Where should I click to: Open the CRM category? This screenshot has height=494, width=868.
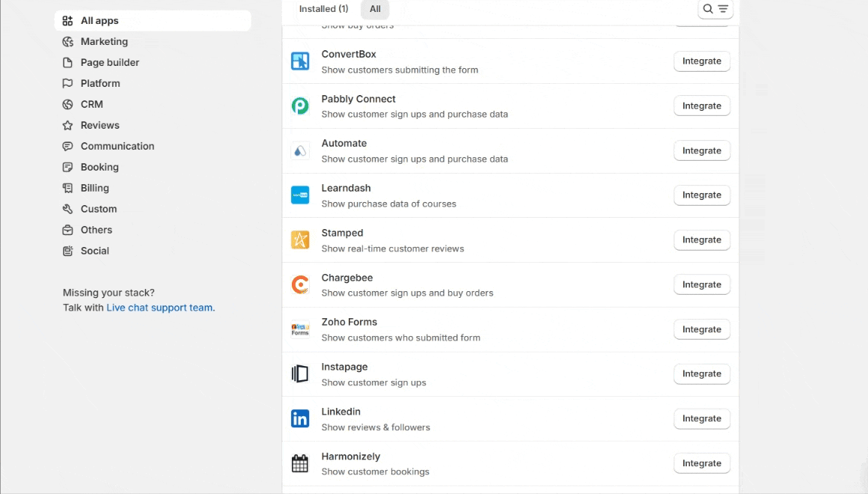pos(91,105)
